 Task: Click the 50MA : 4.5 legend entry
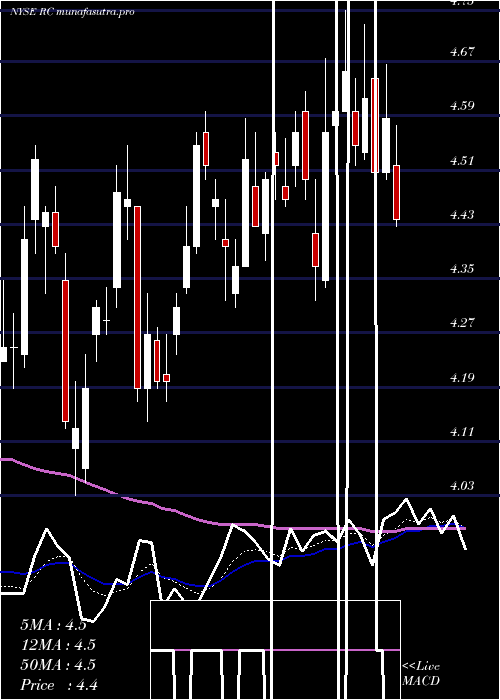click(x=58, y=665)
